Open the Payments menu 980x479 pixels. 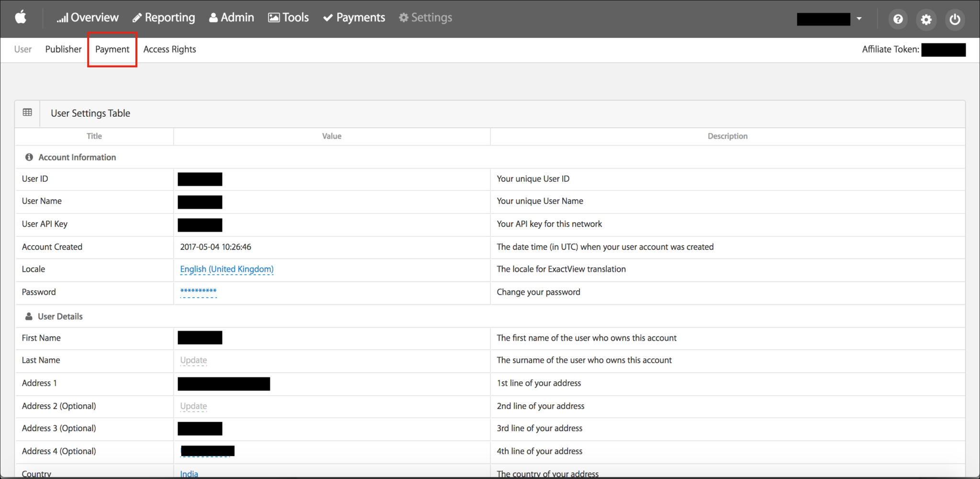354,18
